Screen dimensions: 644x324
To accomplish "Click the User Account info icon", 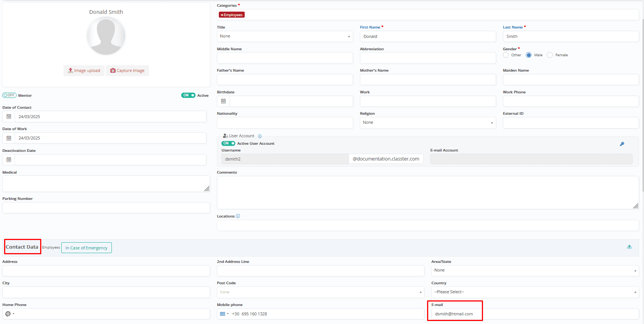I will click(260, 136).
